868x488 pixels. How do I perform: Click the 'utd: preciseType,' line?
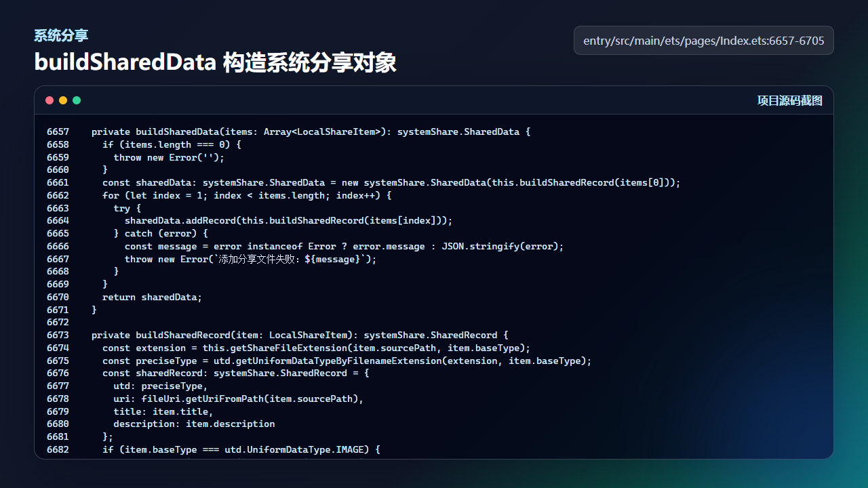coord(161,386)
